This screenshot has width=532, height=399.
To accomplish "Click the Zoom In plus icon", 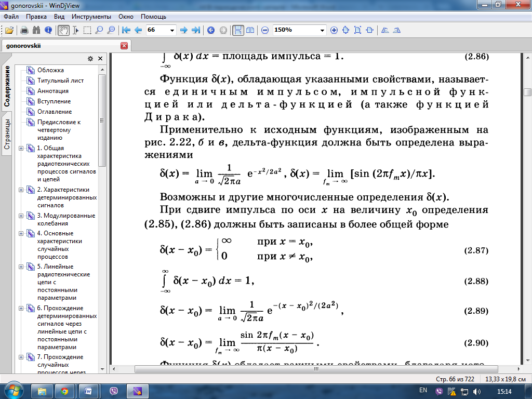I will [334, 30].
